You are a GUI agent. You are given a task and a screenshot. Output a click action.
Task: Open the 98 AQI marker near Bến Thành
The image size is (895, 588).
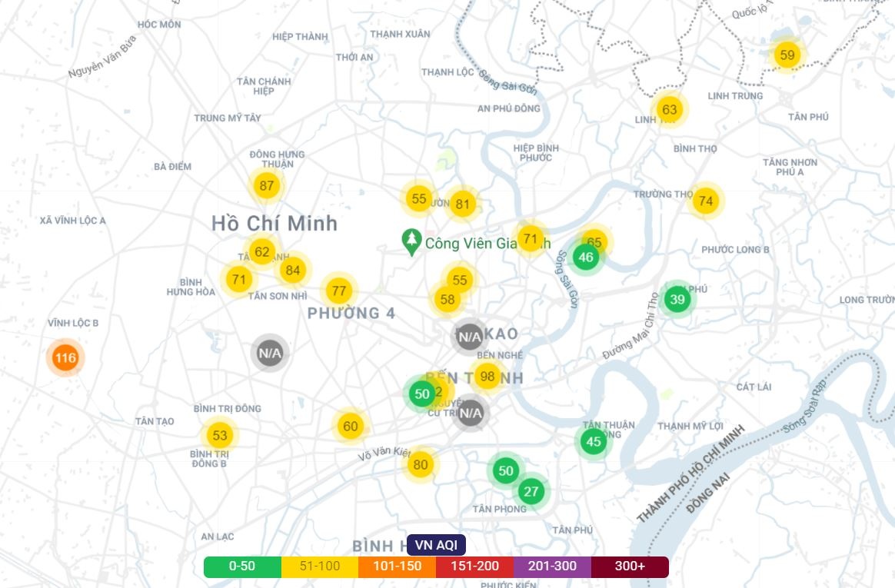[487, 376]
